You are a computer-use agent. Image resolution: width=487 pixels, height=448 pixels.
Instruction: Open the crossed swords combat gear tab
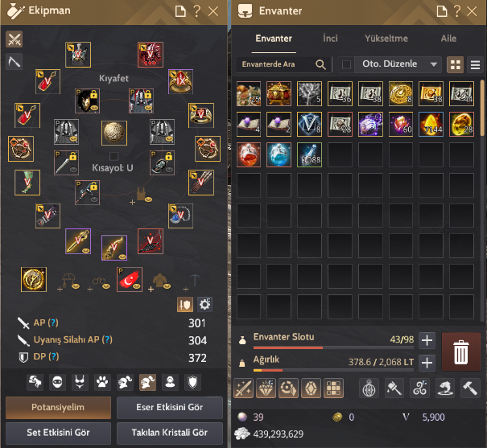(x=14, y=39)
